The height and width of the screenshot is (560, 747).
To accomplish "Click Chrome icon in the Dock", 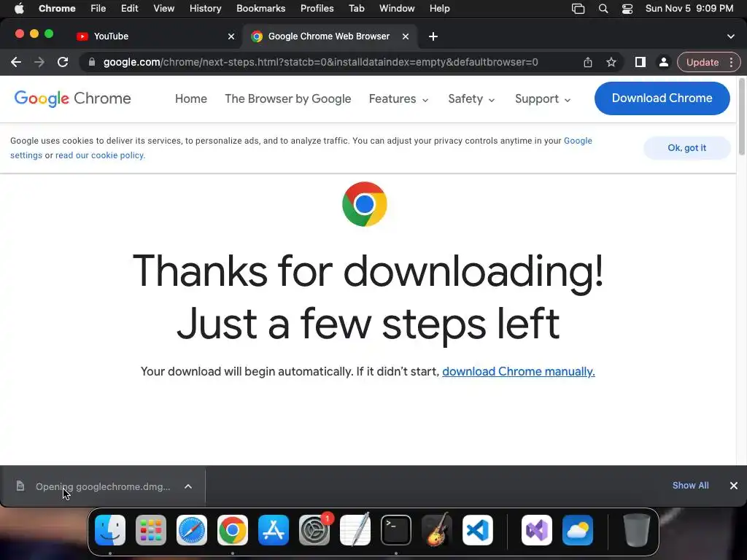I will point(233,530).
